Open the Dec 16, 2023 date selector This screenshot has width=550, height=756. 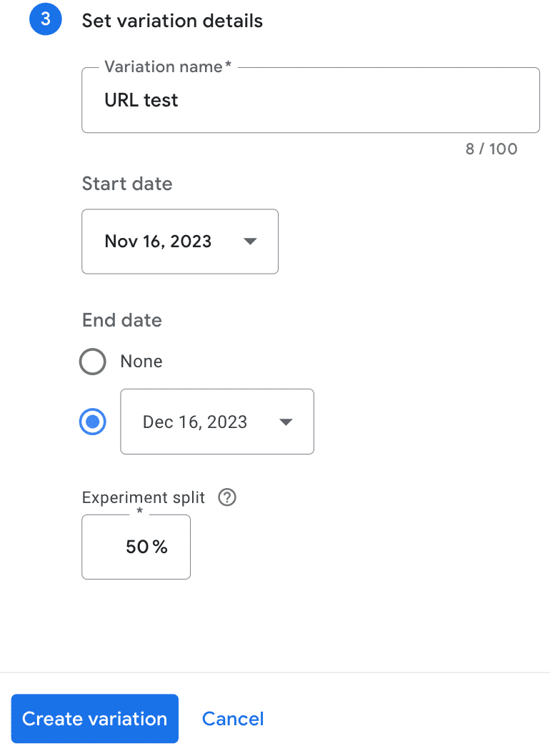286,422
